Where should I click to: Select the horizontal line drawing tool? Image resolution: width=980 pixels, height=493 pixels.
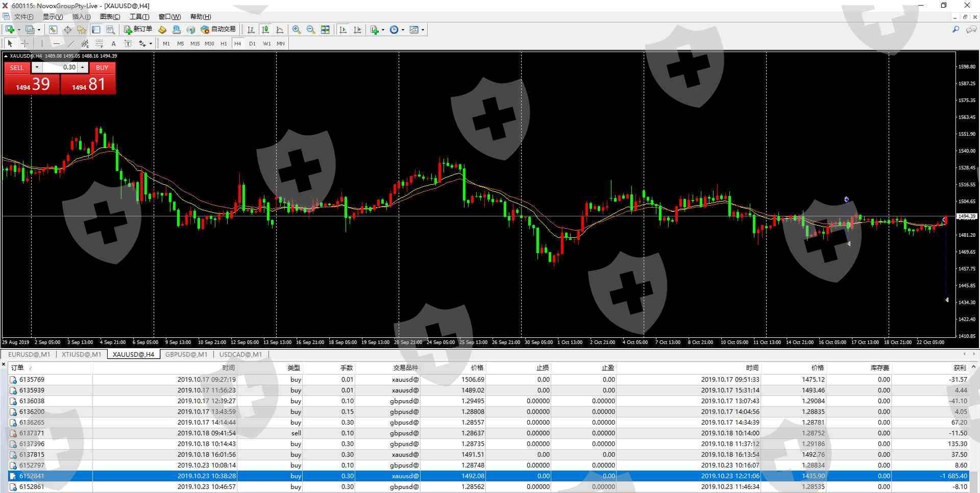(56, 44)
